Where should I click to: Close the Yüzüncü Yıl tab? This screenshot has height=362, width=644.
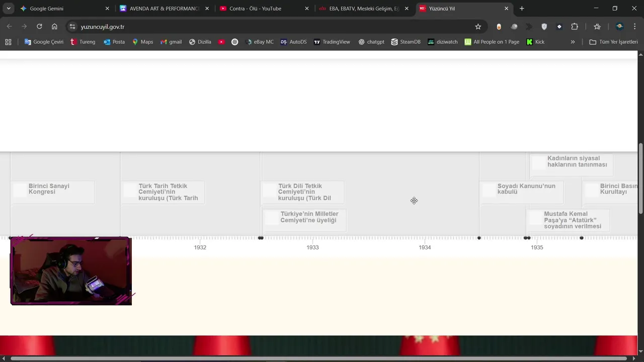pyautogui.click(x=507, y=9)
